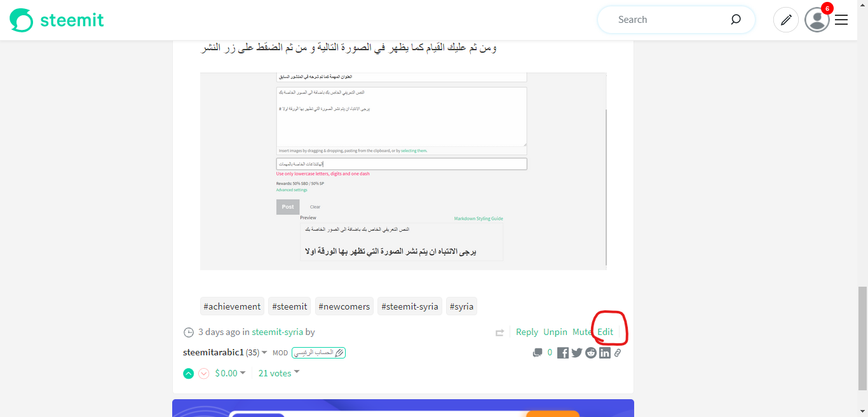Click the MOD label
The height and width of the screenshot is (417, 868).
pyautogui.click(x=280, y=353)
